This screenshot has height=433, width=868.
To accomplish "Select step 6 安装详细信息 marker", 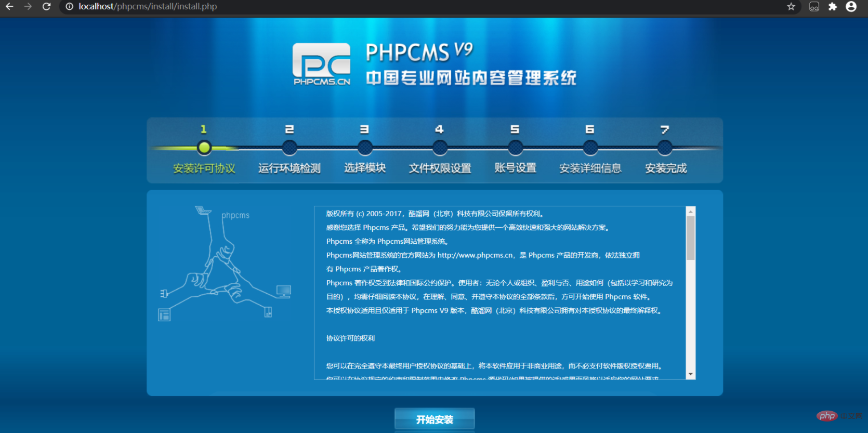I will tap(590, 148).
